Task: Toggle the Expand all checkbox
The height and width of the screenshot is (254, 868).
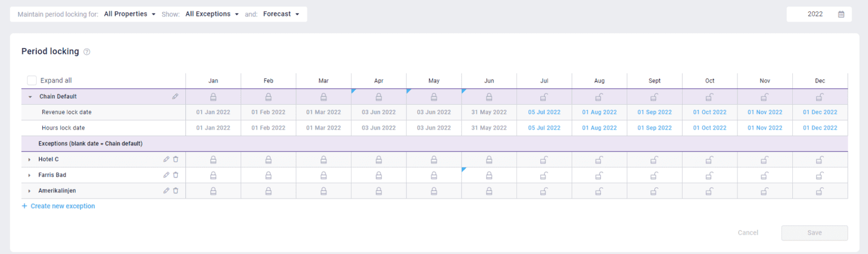Action: [32, 81]
